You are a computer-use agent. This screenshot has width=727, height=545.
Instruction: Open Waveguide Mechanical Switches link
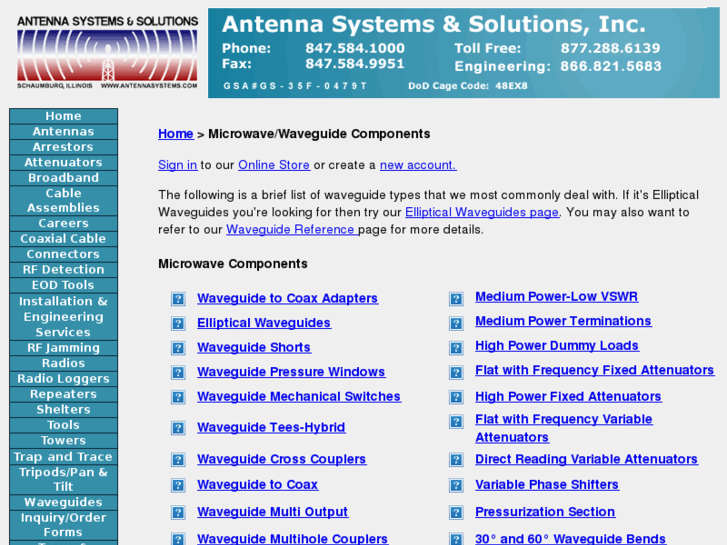299,397
